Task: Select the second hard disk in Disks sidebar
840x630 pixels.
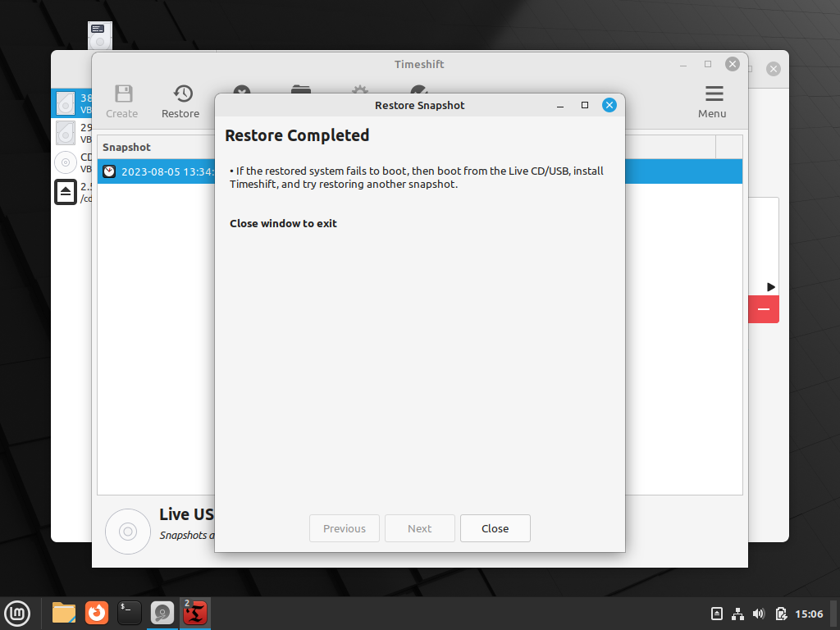Action: (x=71, y=132)
